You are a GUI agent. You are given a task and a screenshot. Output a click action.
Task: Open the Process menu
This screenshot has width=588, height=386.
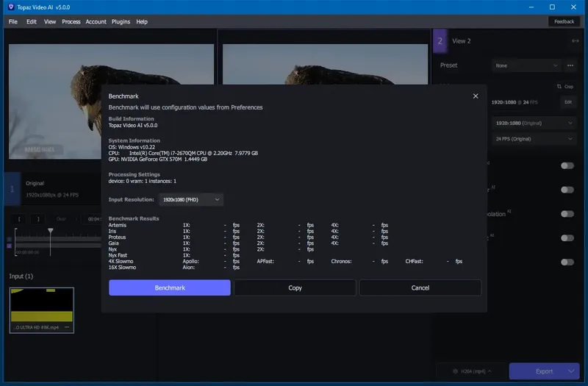point(71,22)
